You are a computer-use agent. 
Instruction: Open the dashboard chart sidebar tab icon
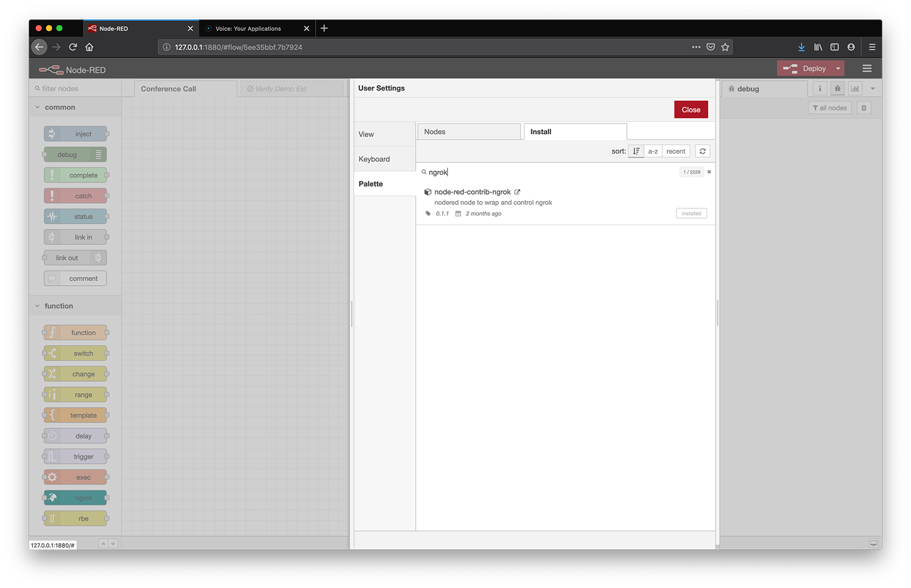tap(855, 88)
